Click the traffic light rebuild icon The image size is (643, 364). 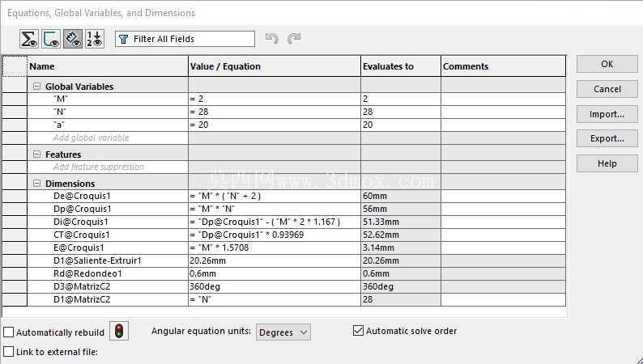[119, 331]
